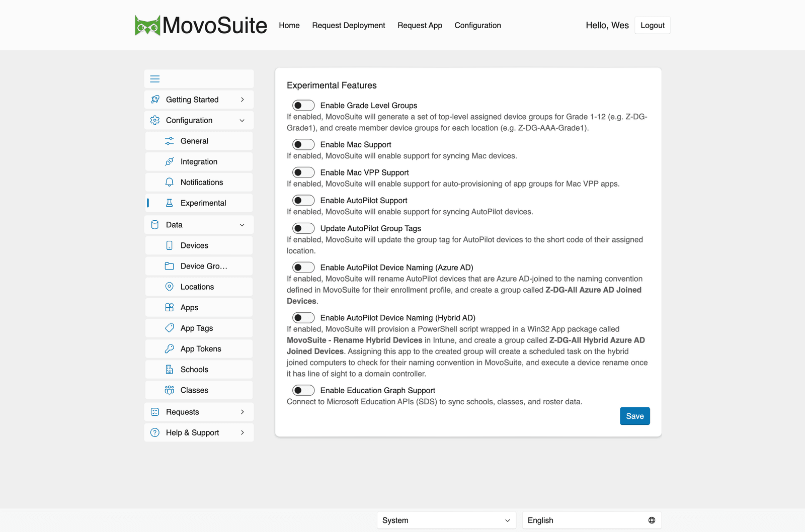Viewport: 805px width, 532px height.
Task: Toggle AutoPilot Device Naming (Hybrid AD) switch
Action: (303, 318)
